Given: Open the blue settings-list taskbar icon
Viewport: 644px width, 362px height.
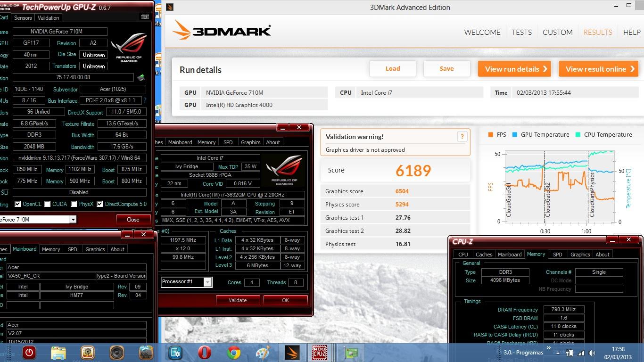Looking at the screenshot, I should [175, 352].
